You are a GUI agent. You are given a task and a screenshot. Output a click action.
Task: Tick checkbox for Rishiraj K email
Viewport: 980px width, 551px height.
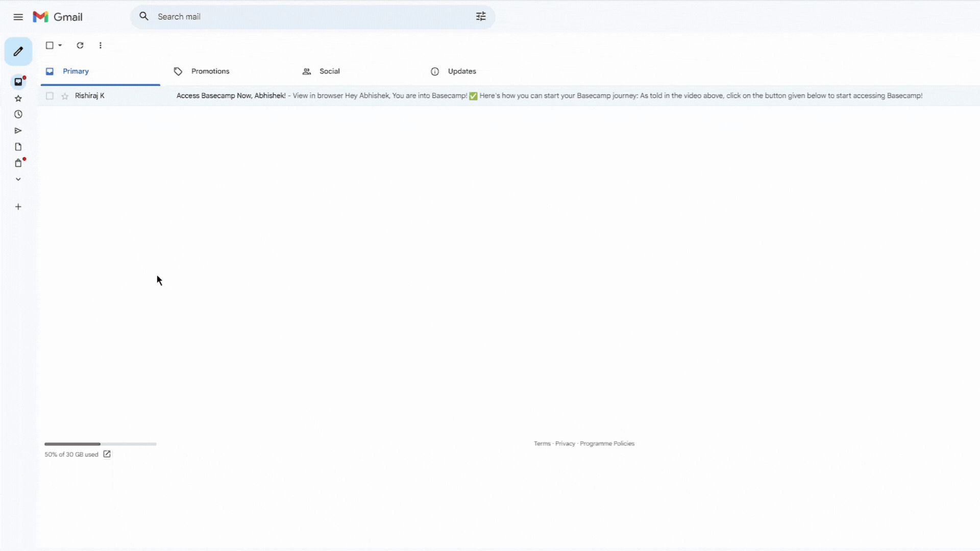(50, 96)
